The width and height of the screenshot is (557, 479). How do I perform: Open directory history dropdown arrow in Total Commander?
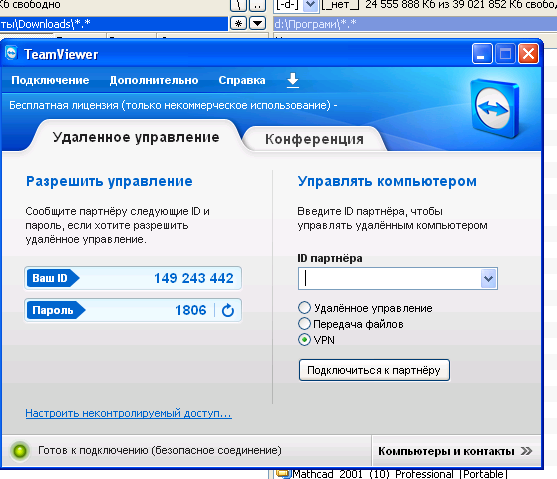click(258, 24)
